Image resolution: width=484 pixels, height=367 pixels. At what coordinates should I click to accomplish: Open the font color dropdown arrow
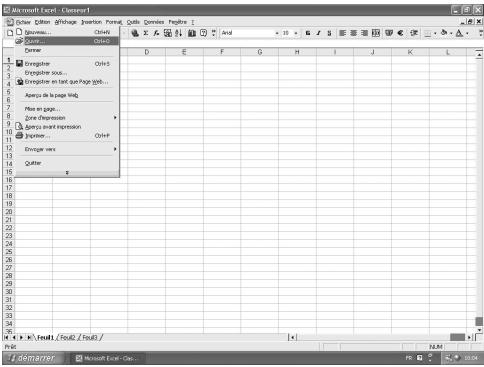coord(467,33)
